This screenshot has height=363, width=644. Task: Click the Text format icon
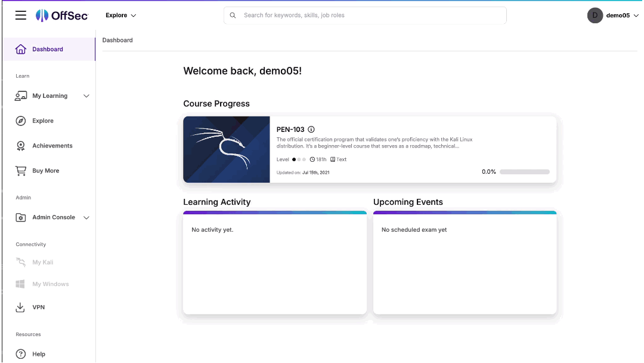click(x=333, y=159)
